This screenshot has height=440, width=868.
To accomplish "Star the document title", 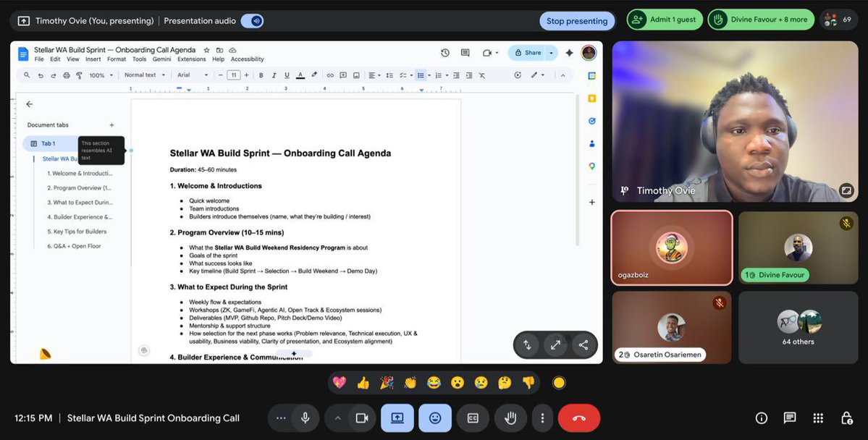I will coord(206,50).
